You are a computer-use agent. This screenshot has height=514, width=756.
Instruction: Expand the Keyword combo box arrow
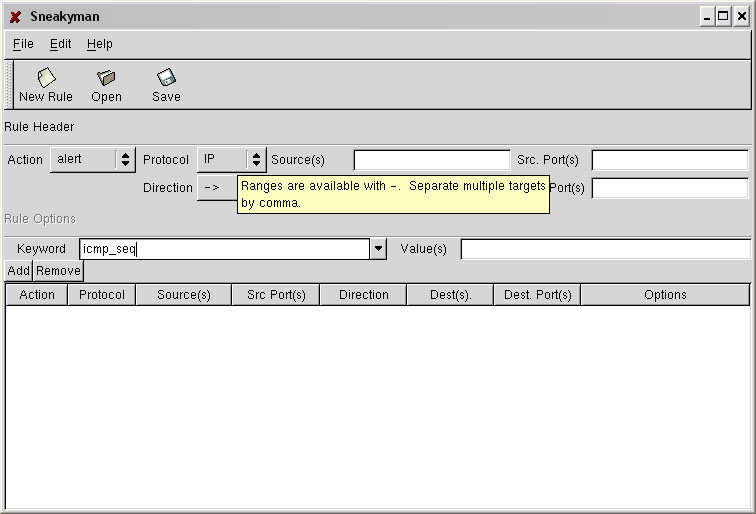click(378, 249)
